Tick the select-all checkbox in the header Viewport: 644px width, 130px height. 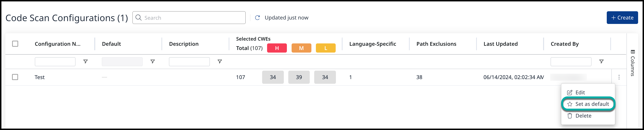point(15,44)
